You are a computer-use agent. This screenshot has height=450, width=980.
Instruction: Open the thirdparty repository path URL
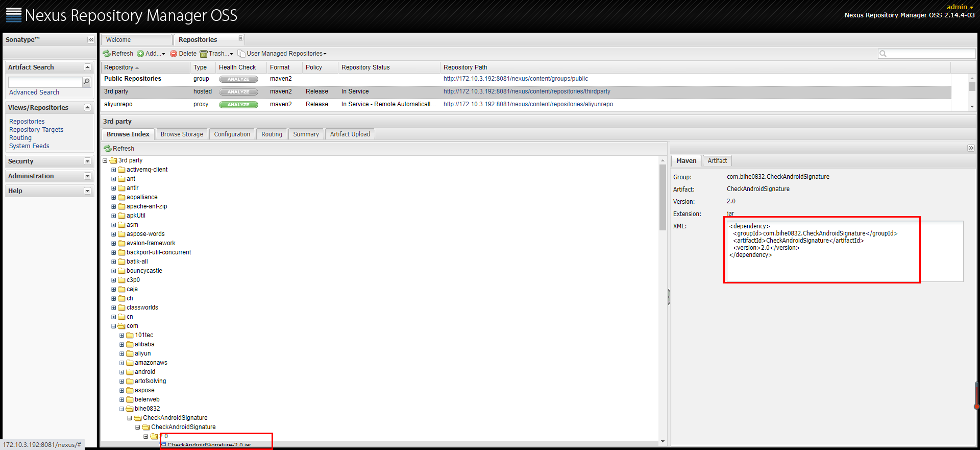pos(527,91)
